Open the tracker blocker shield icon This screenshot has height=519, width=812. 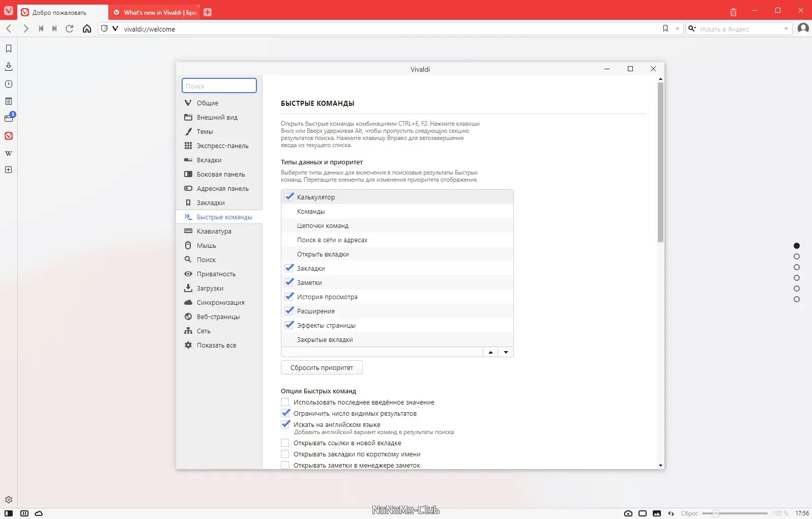pyautogui.click(x=104, y=28)
